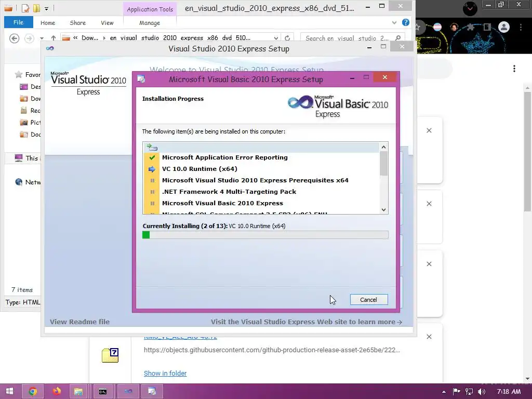
Task: Open Chrome three-dot menu
Action: coord(521,27)
